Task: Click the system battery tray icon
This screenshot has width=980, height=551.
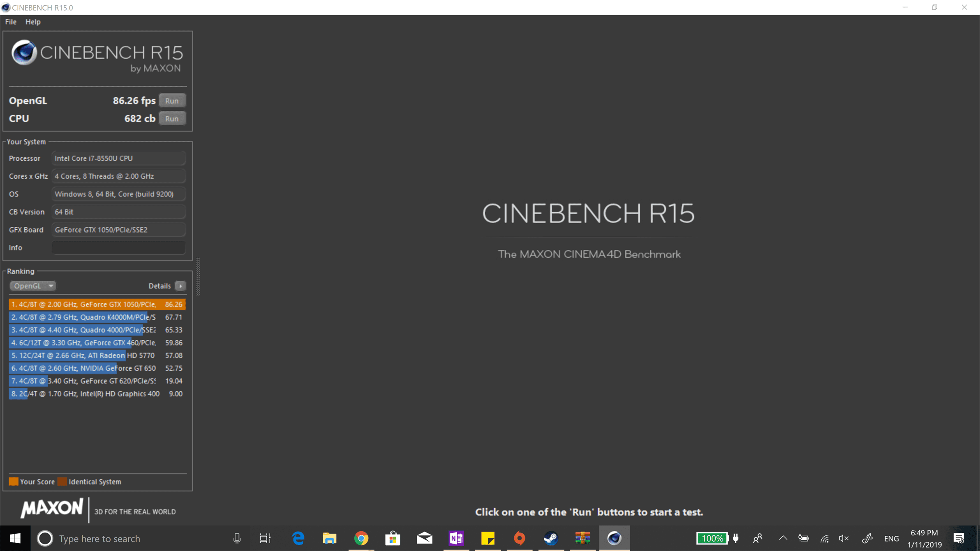Action: tap(804, 538)
